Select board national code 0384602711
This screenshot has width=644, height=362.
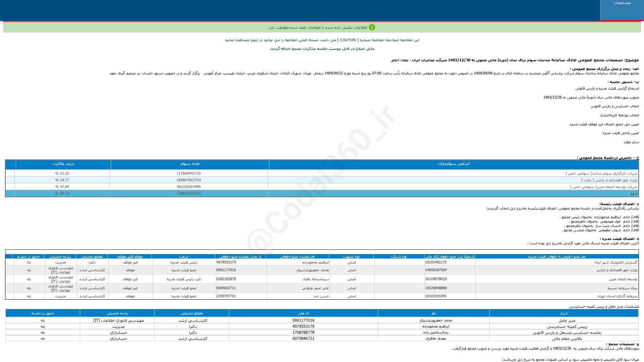[x=226, y=288]
